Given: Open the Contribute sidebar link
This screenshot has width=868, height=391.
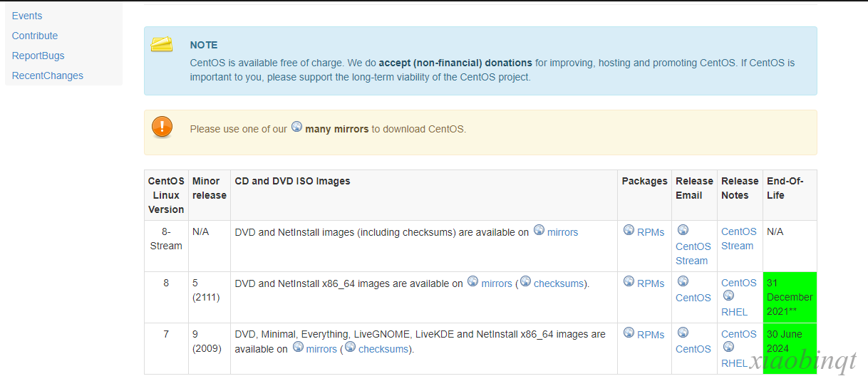Looking at the screenshot, I should pyautogui.click(x=35, y=36).
